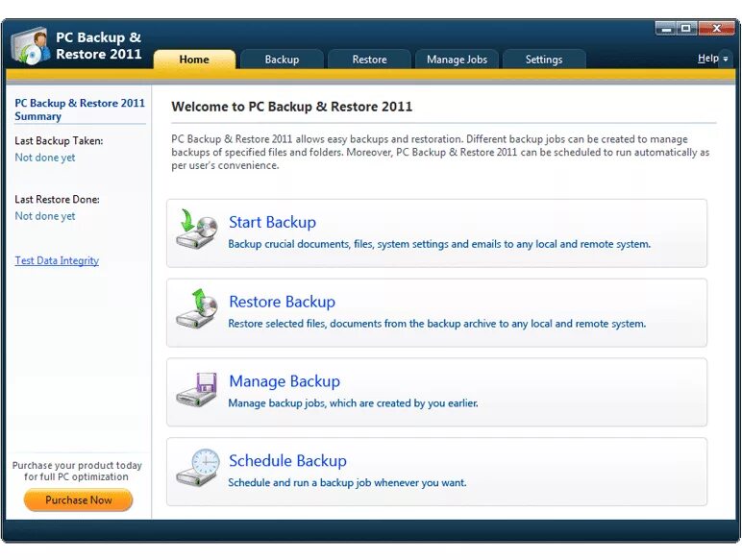The height and width of the screenshot is (560, 742).
Task: Switch to the Restore tab
Action: point(370,60)
